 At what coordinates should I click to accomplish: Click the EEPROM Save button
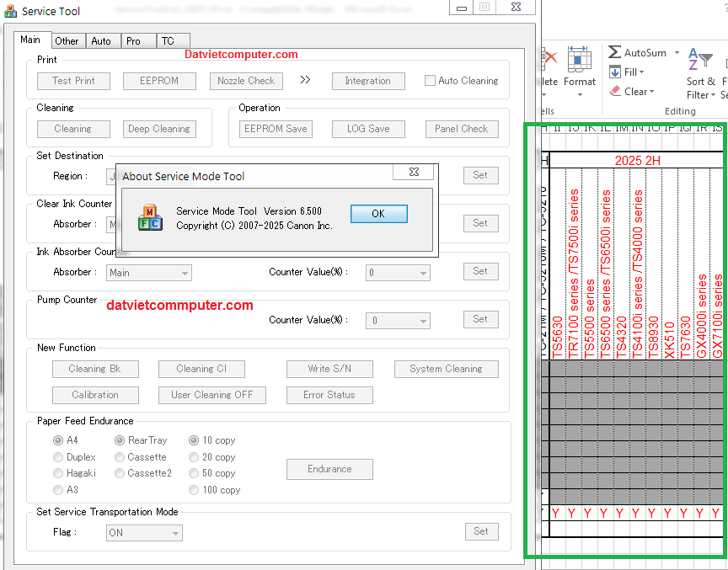276,129
